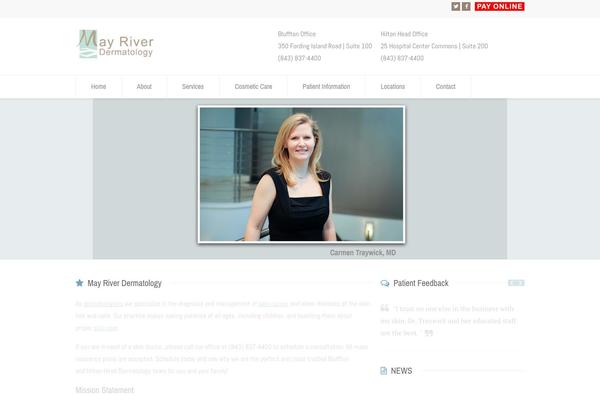Open the Contact menu item
This screenshot has height=400, width=600.
445,87
